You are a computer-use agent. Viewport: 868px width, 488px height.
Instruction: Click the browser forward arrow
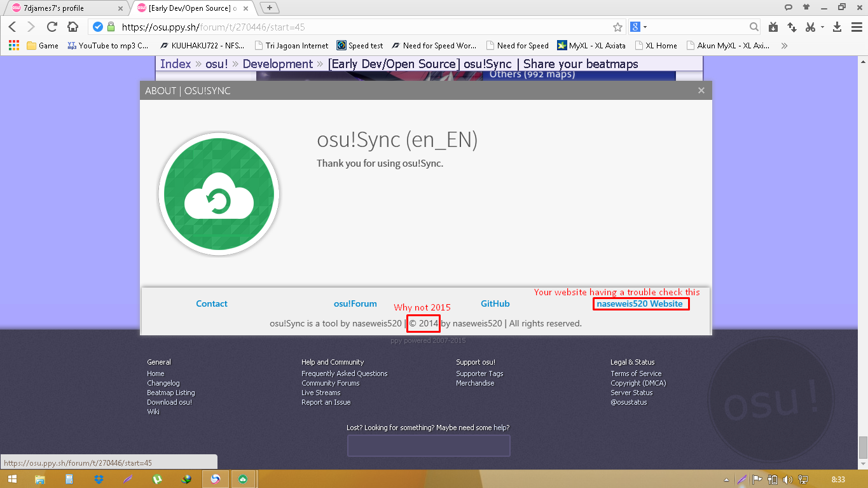31,27
